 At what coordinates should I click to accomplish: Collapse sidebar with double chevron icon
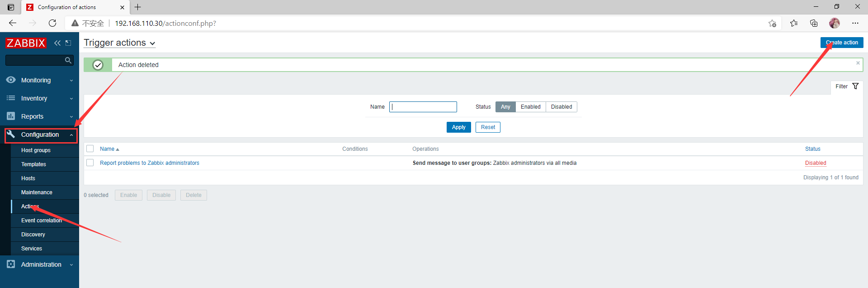pyautogui.click(x=57, y=43)
